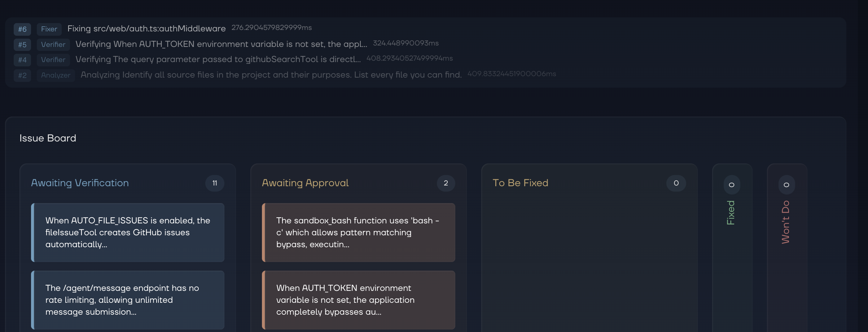This screenshot has height=332, width=868.
Task: Open the Analyzing source files task row
Action: click(271, 75)
